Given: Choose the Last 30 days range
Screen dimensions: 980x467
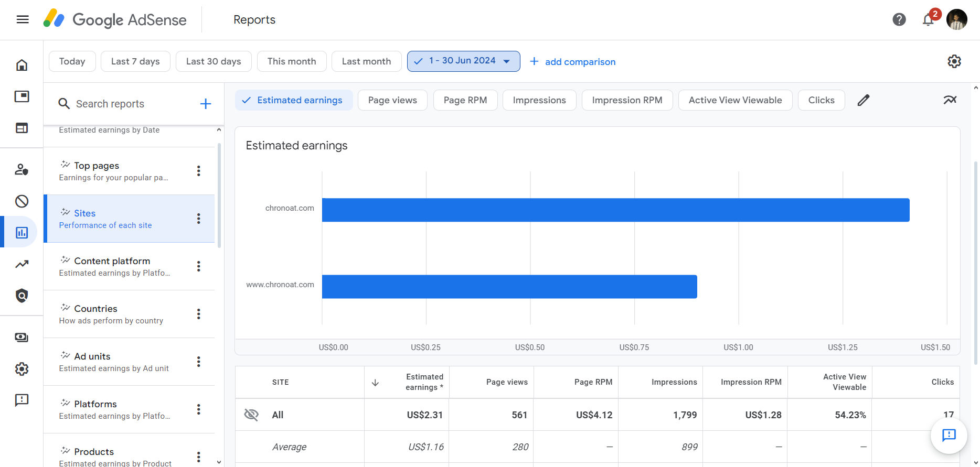Looking at the screenshot, I should point(214,61).
